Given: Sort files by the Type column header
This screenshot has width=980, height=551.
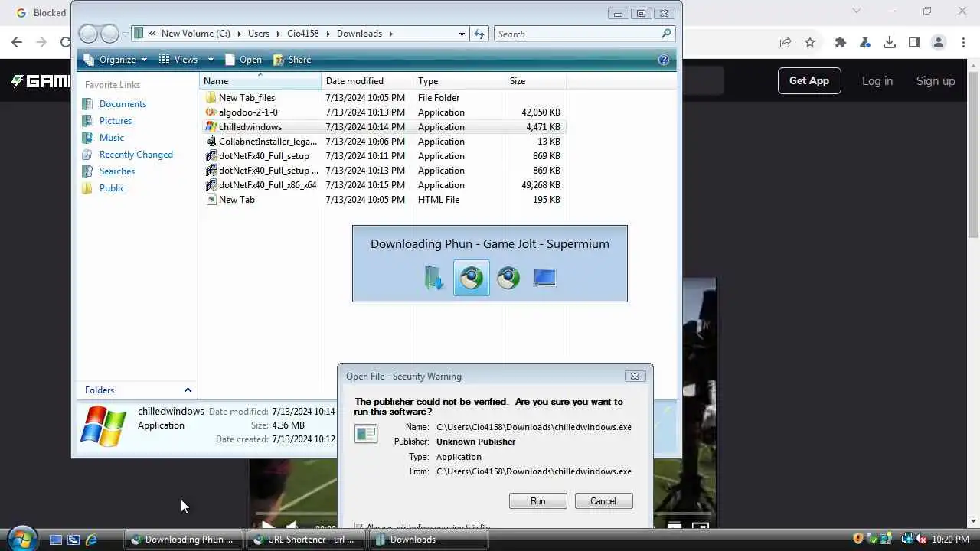Looking at the screenshot, I should (x=459, y=80).
